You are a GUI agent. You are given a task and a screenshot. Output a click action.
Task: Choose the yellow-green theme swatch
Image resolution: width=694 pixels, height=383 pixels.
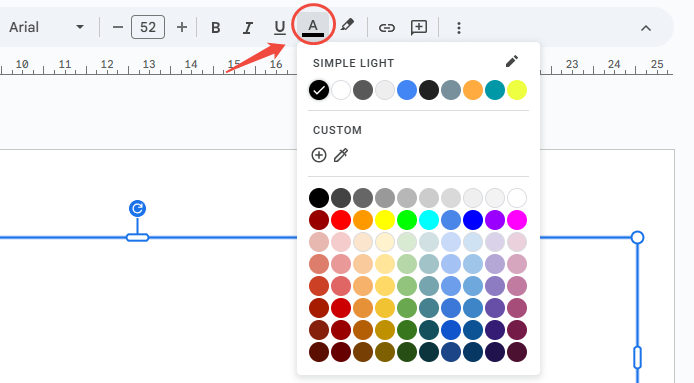(517, 90)
